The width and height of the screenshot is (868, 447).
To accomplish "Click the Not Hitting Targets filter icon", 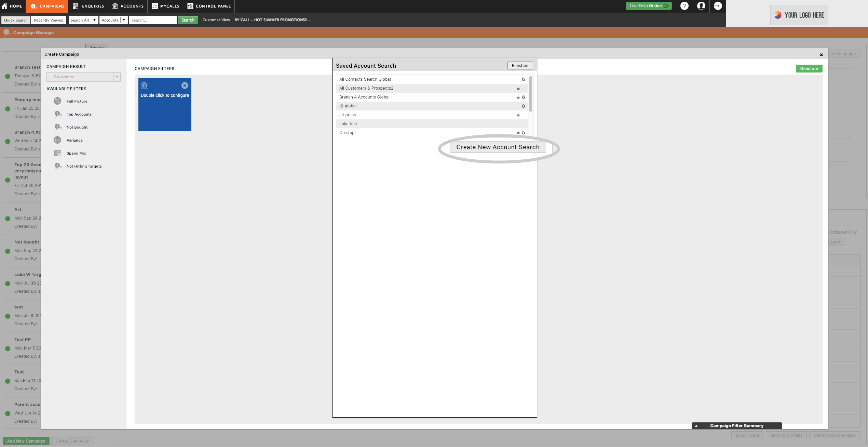I will 57,167.
